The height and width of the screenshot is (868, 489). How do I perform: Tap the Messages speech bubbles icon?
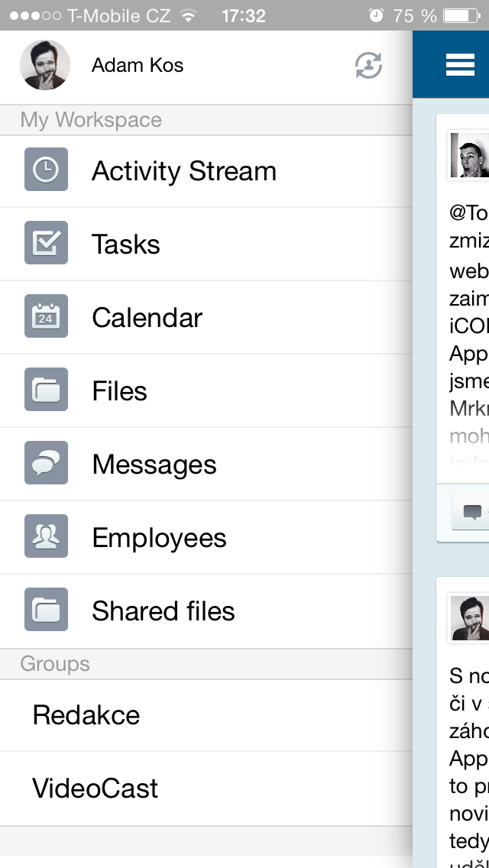tap(46, 463)
